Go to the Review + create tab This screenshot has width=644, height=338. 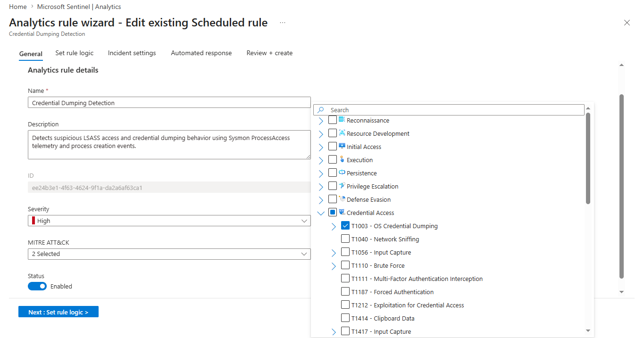[x=269, y=53]
